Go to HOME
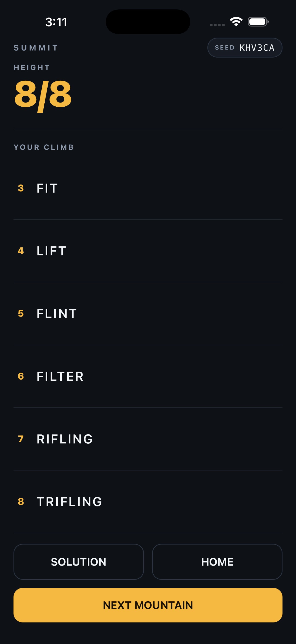The width and height of the screenshot is (296, 644). (217, 562)
